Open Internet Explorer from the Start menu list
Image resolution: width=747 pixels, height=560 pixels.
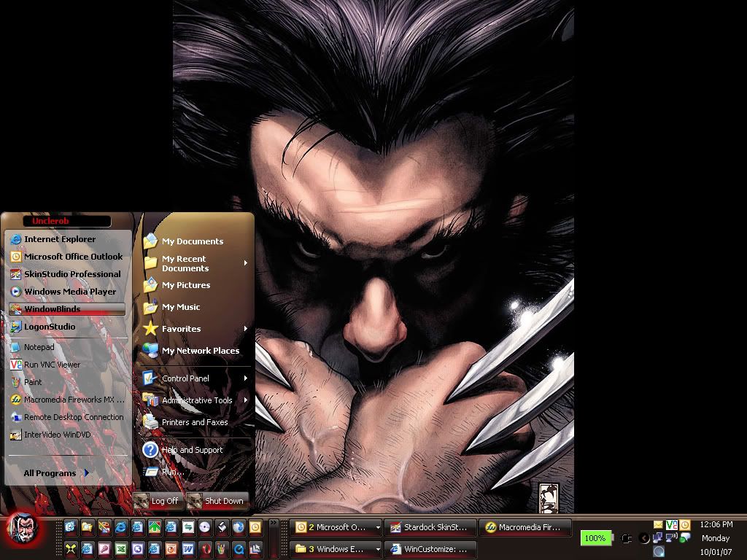tap(66, 239)
